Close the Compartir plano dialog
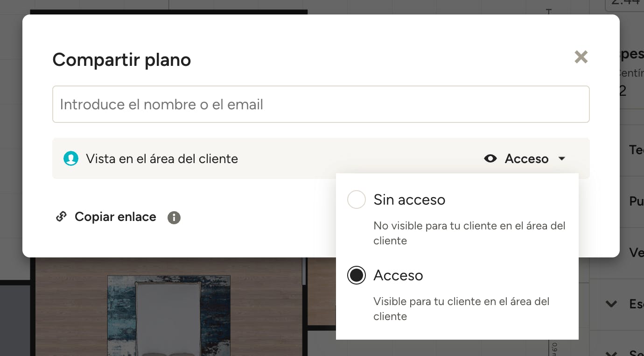 point(581,57)
